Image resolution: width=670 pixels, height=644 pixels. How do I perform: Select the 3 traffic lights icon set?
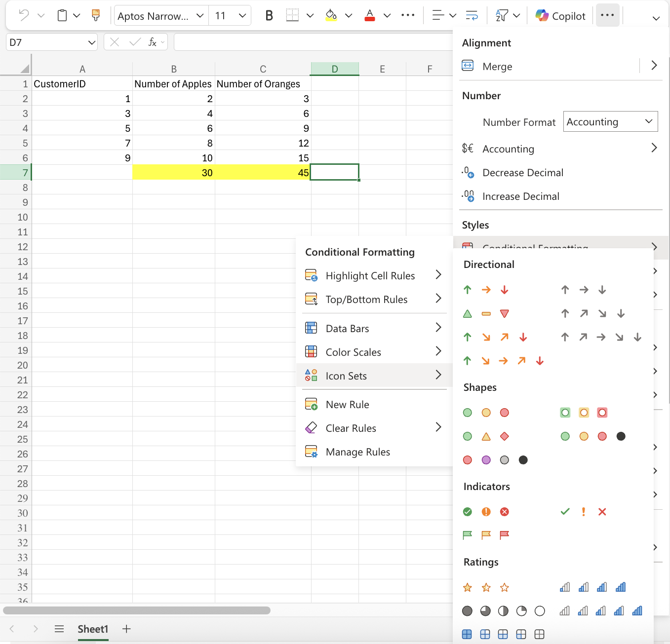point(486,413)
